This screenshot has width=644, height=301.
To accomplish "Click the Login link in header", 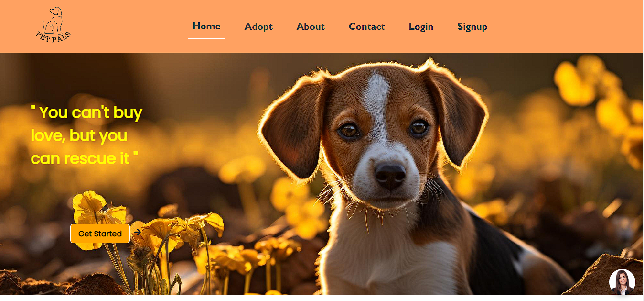I will (x=421, y=27).
